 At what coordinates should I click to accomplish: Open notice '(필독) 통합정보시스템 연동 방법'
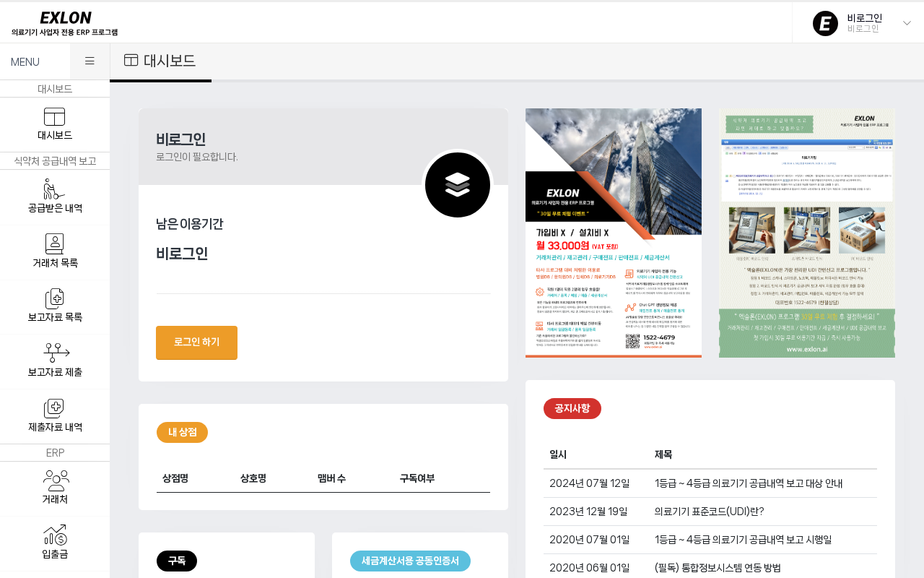pos(718,568)
